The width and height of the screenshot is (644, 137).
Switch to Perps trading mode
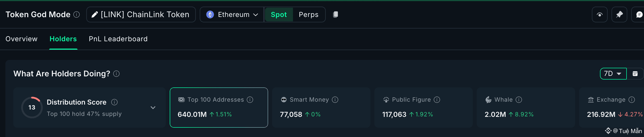point(308,14)
